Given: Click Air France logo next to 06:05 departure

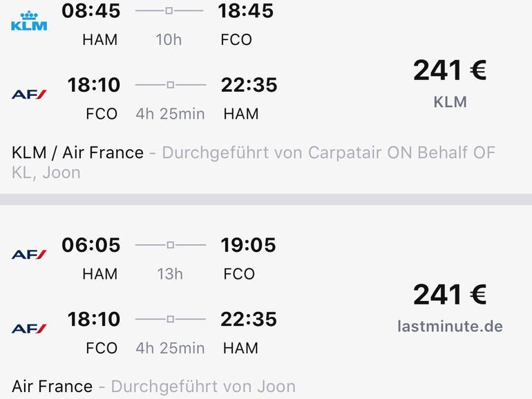Looking at the screenshot, I should 29,254.
